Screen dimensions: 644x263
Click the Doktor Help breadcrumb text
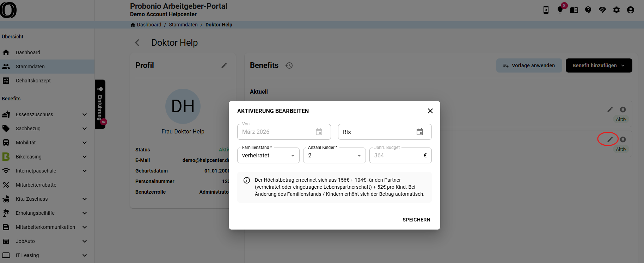(x=219, y=25)
